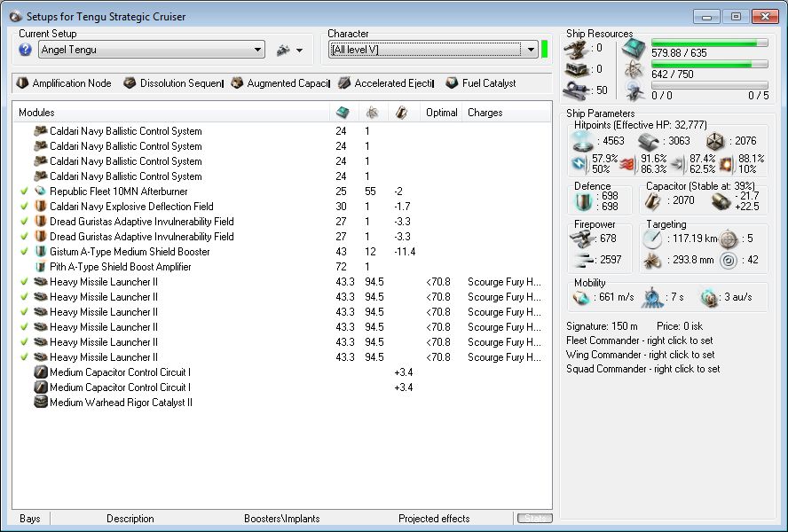Click the Signature: 150 m text

tap(602, 326)
